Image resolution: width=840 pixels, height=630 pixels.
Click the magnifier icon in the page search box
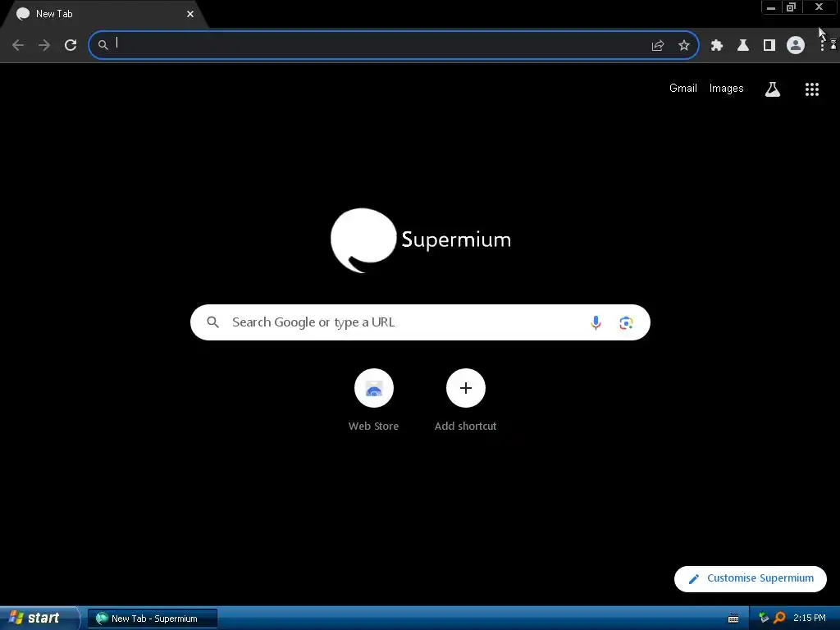click(x=212, y=322)
